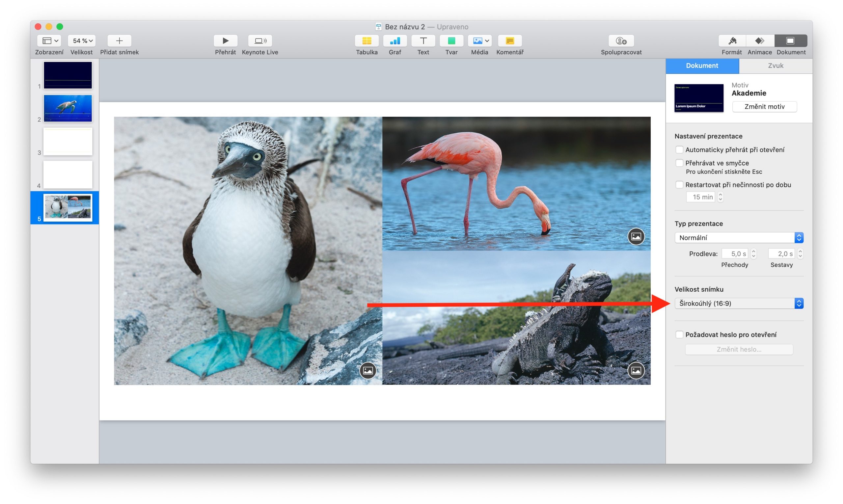Open the 54 % zoom dropdown
The width and height of the screenshot is (843, 504).
tap(82, 41)
